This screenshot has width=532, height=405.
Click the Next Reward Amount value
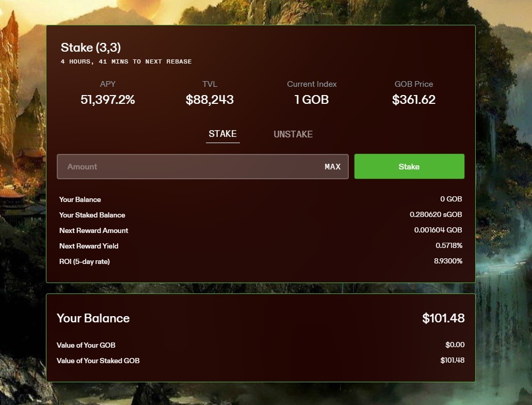click(438, 230)
